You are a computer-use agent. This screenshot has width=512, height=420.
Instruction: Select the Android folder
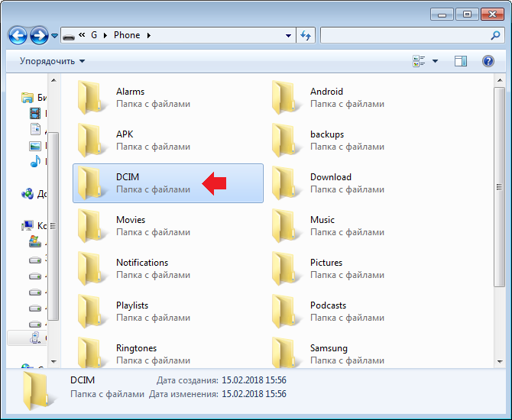pos(361,98)
